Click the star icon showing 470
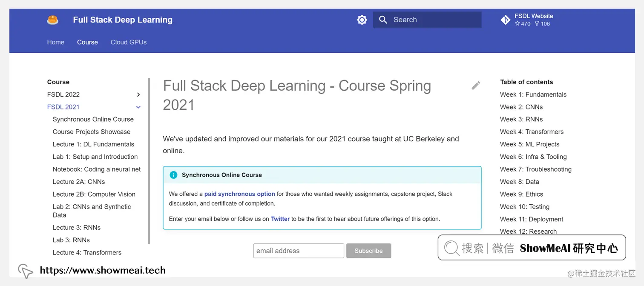The width and height of the screenshot is (644, 286). click(x=518, y=24)
